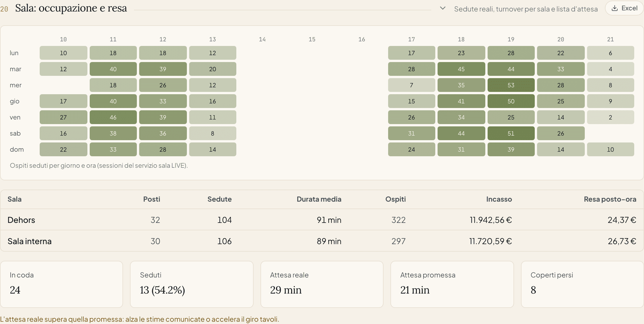The height and width of the screenshot is (324, 644).
Task: Click the heatmap cell mercoledì at 17 (7)
Action: pos(411,85)
